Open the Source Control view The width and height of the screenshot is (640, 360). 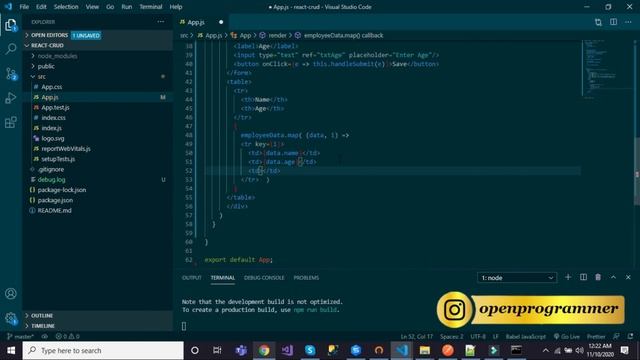coord(11,74)
